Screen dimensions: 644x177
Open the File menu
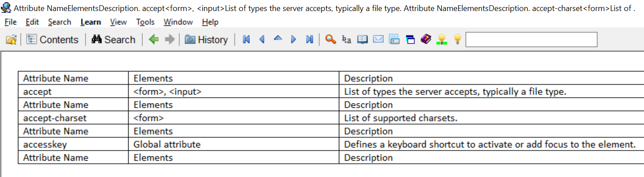coord(11,22)
